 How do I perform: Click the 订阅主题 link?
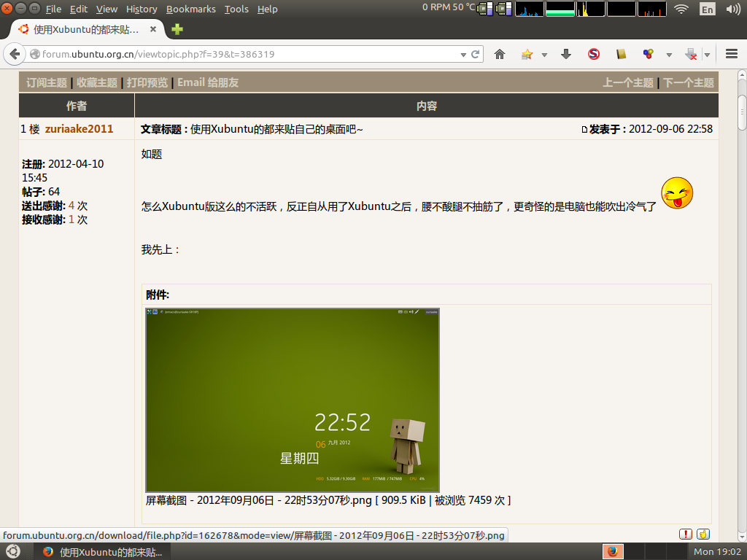tap(46, 82)
